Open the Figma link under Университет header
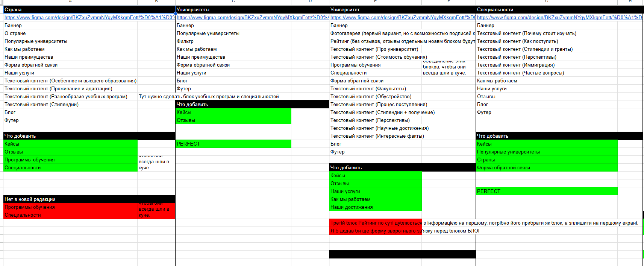The width and height of the screenshot is (644, 266). (402, 17)
